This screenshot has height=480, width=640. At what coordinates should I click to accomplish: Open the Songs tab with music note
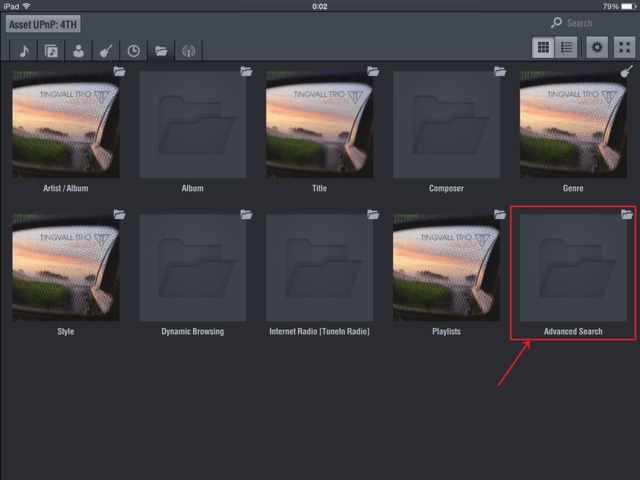(24, 51)
